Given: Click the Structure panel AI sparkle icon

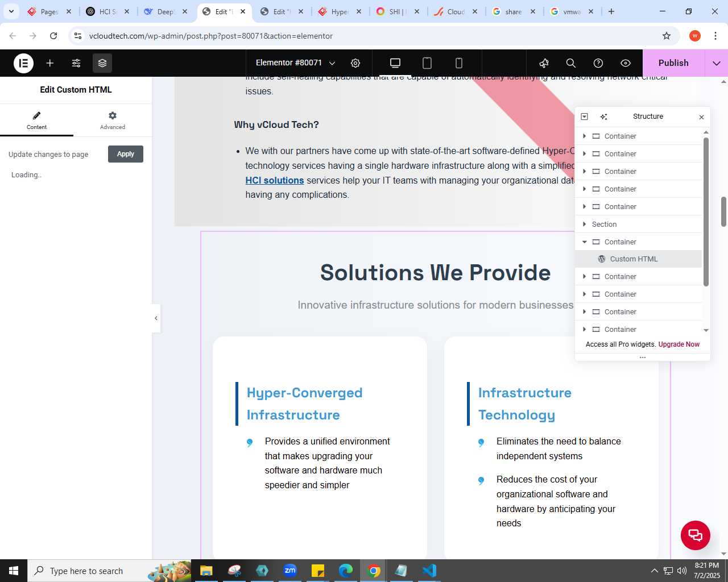Looking at the screenshot, I should [x=604, y=117].
